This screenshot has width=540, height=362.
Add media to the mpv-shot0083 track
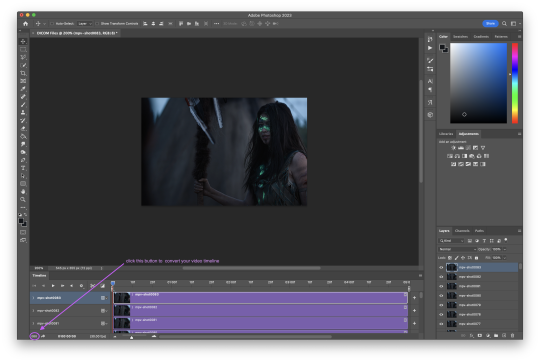pyautogui.click(x=414, y=298)
